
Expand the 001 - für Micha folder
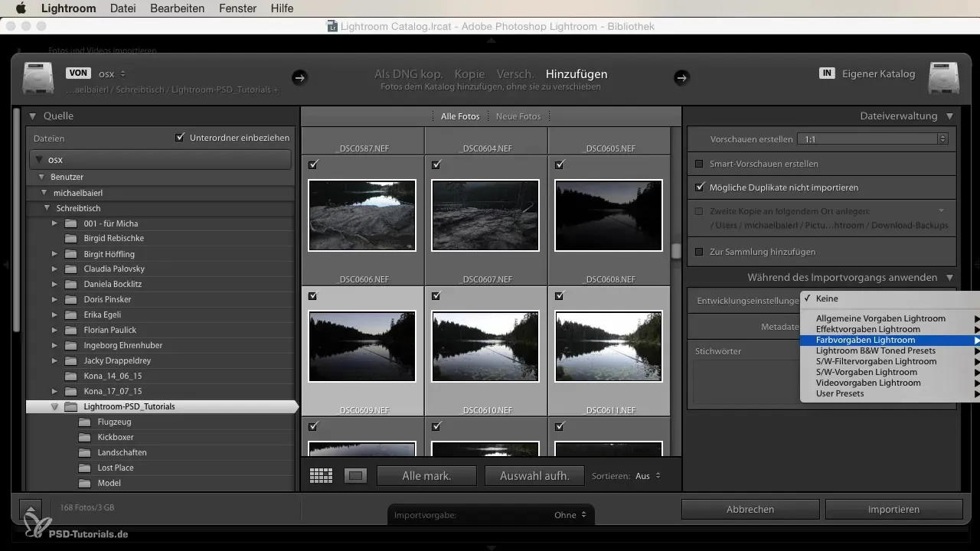point(54,223)
